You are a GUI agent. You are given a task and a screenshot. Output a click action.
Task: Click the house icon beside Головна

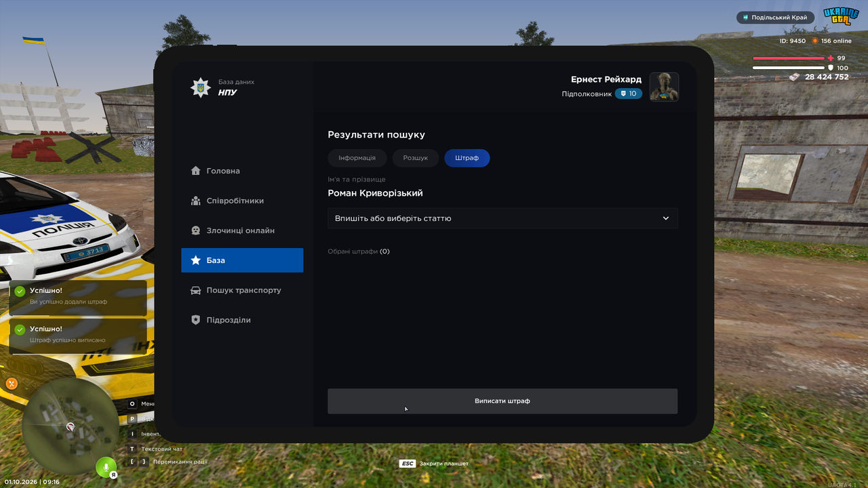point(195,171)
